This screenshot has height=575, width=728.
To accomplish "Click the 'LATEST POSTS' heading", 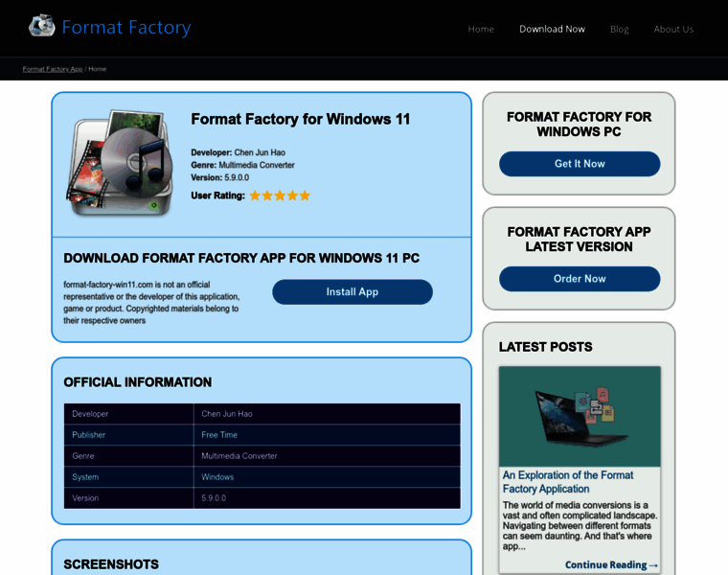I will [546, 347].
